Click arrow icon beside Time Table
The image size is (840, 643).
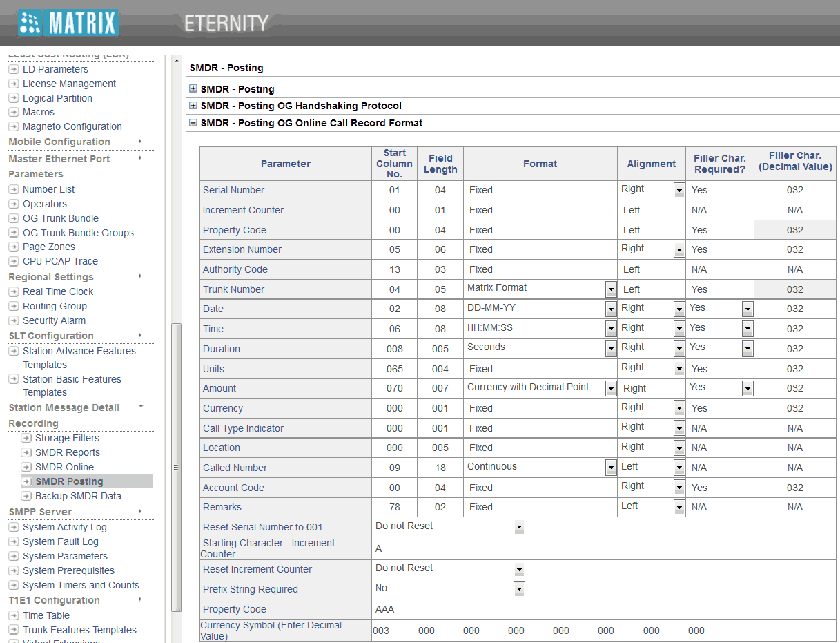coord(14,615)
